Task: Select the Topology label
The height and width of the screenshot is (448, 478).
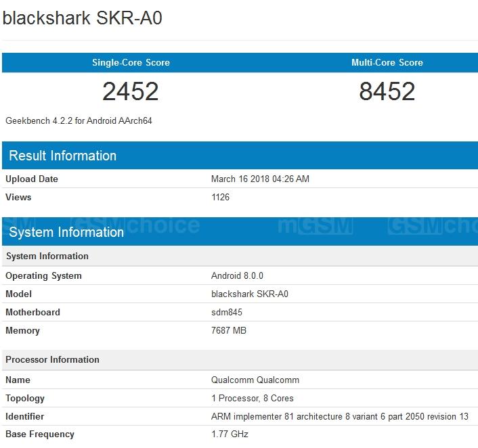Action: point(25,399)
